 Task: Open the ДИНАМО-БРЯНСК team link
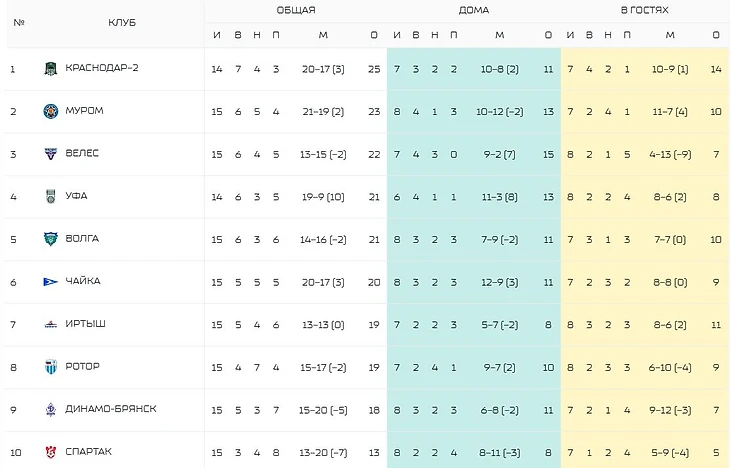coord(111,409)
